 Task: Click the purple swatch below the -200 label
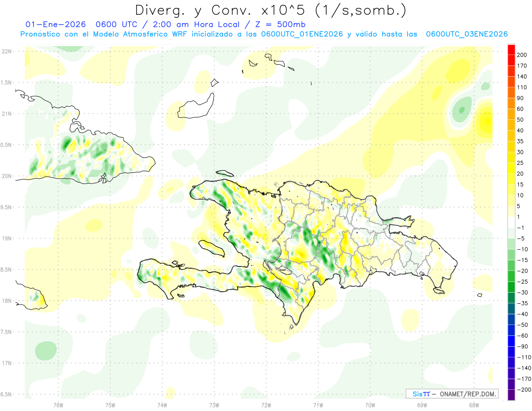click(x=511, y=395)
